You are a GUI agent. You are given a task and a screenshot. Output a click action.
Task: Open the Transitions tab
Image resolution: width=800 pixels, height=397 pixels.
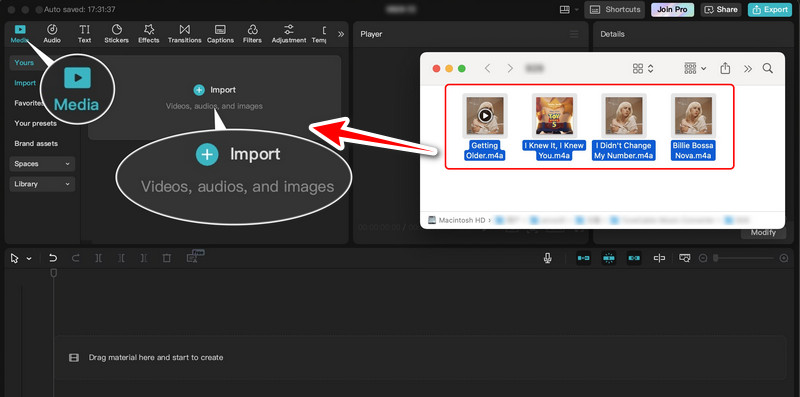point(184,34)
